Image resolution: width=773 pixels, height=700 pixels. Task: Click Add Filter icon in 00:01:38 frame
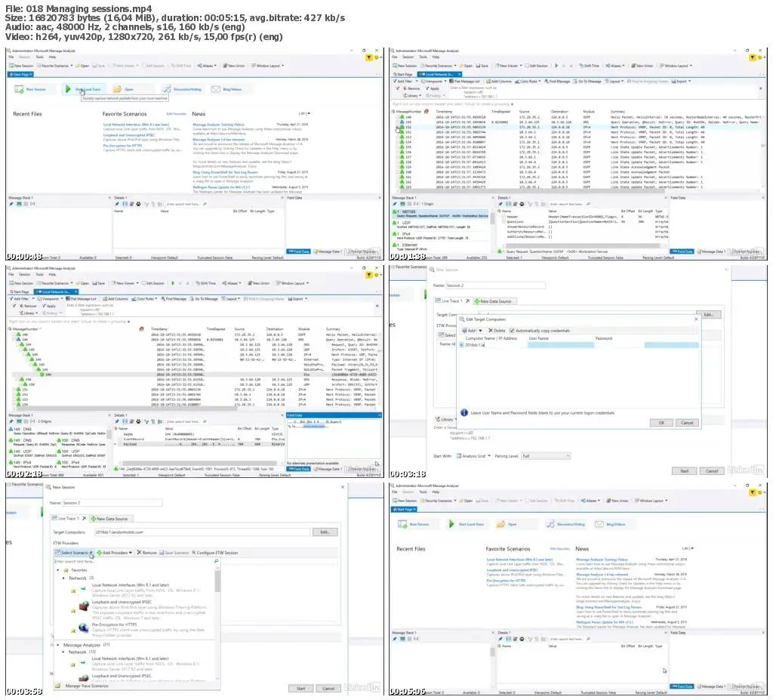click(x=395, y=81)
